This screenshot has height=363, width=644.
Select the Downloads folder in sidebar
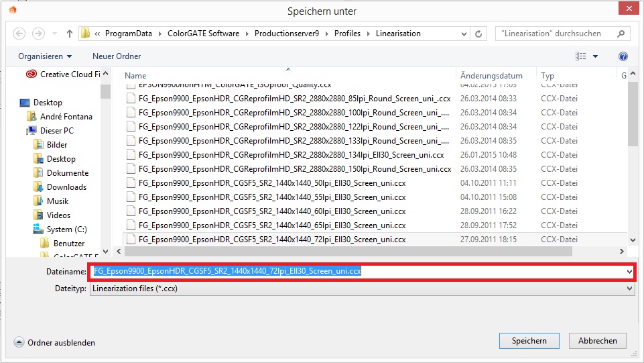66,187
